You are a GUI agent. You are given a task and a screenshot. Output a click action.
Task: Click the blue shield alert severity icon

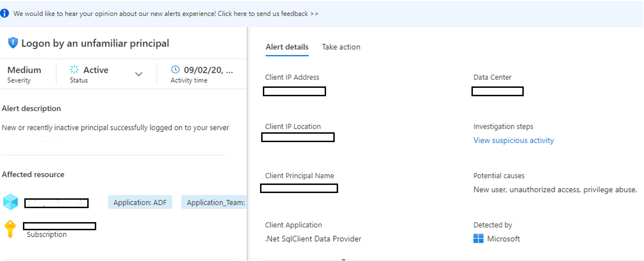(12, 43)
